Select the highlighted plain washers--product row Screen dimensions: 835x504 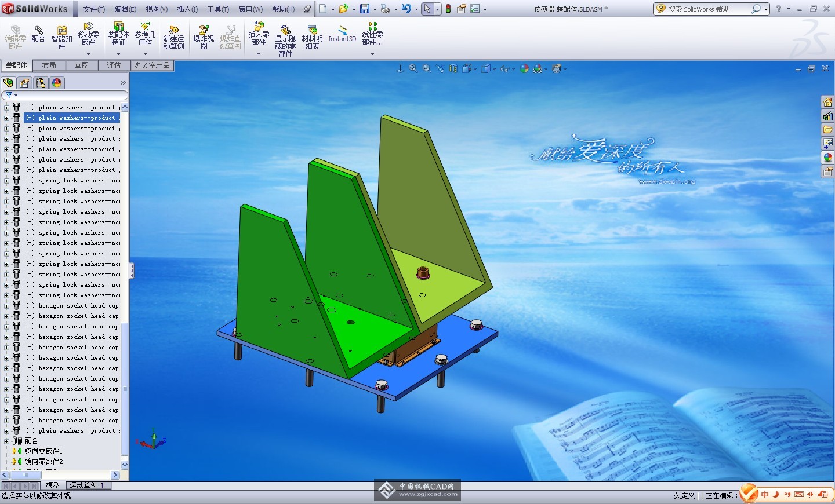click(x=72, y=118)
